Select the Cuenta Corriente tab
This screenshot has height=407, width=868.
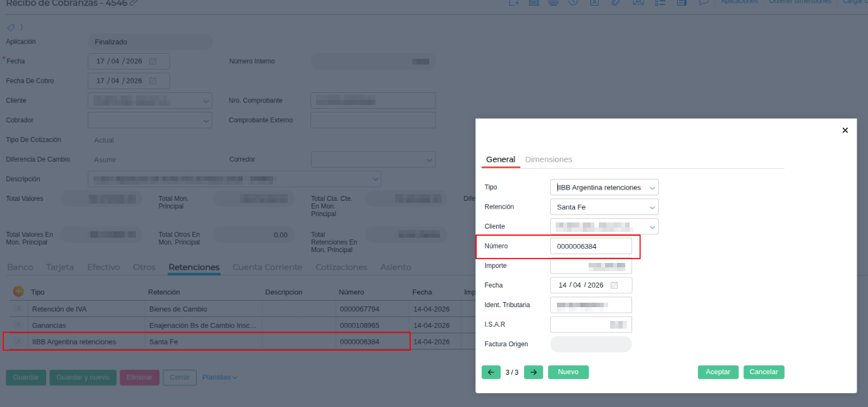coord(267,267)
